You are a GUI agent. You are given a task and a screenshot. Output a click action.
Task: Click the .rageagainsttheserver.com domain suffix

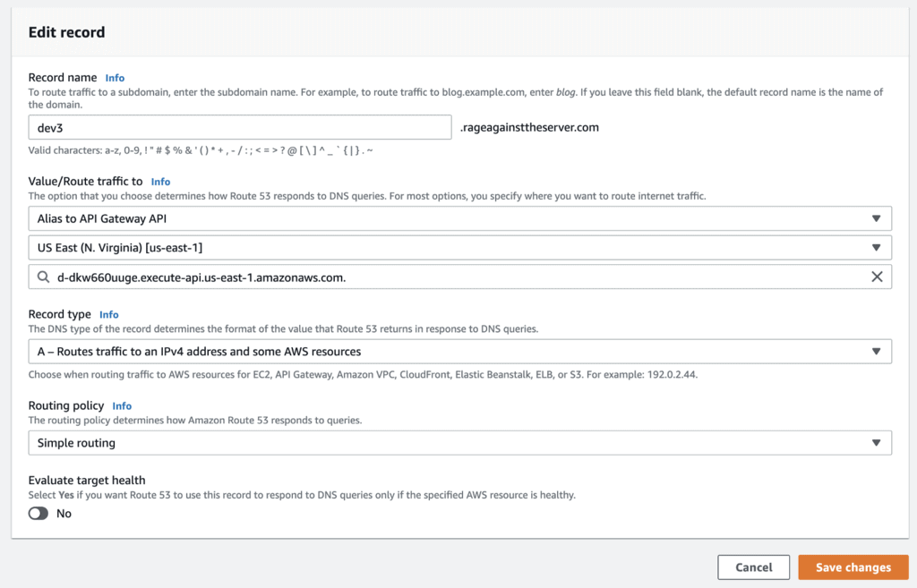tap(529, 127)
